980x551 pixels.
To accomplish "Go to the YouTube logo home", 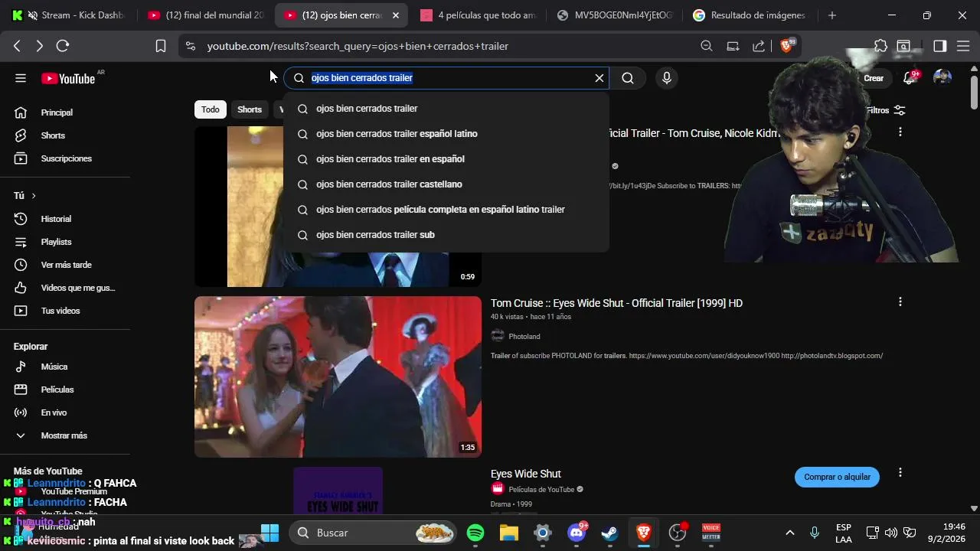I will pos(68,78).
